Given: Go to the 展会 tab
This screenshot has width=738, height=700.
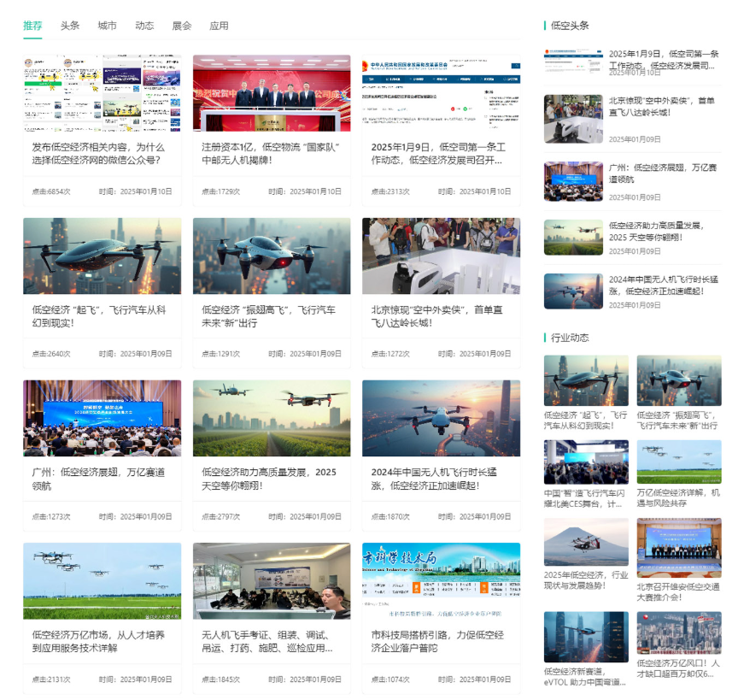Looking at the screenshot, I should [182, 26].
